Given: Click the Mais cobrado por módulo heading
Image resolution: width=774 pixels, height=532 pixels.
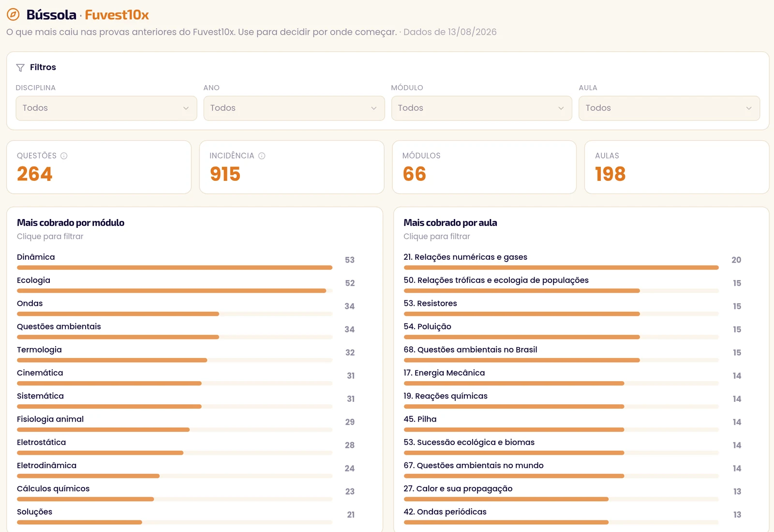Looking at the screenshot, I should [x=71, y=223].
